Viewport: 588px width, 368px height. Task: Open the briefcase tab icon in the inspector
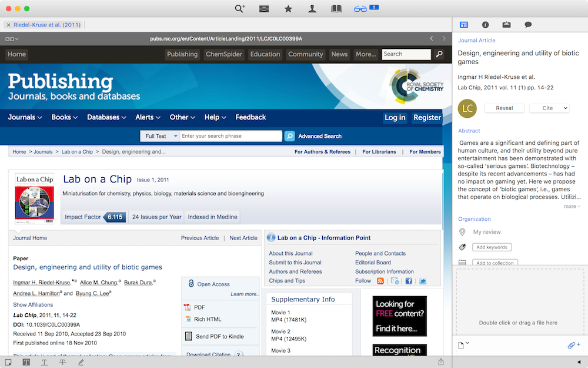click(x=507, y=25)
